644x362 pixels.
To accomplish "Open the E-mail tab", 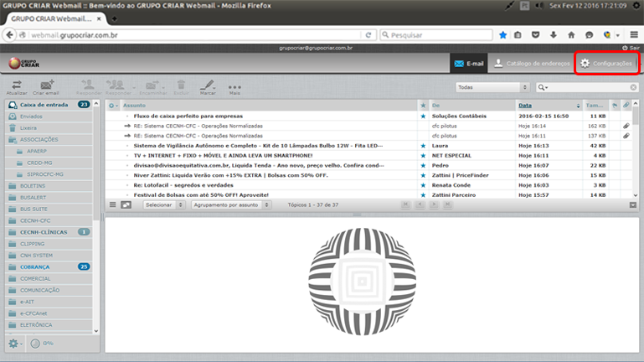I will [x=469, y=64].
